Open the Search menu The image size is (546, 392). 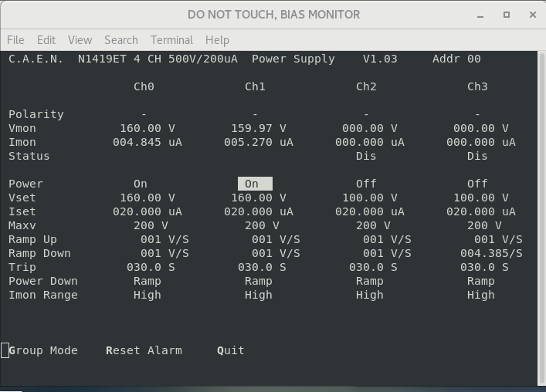tap(121, 40)
